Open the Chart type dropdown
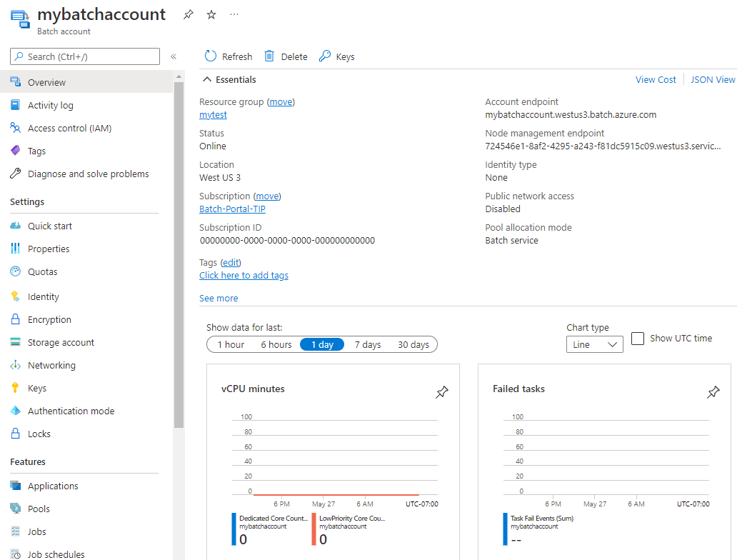Image resolution: width=737 pixels, height=560 pixels. [x=594, y=344]
